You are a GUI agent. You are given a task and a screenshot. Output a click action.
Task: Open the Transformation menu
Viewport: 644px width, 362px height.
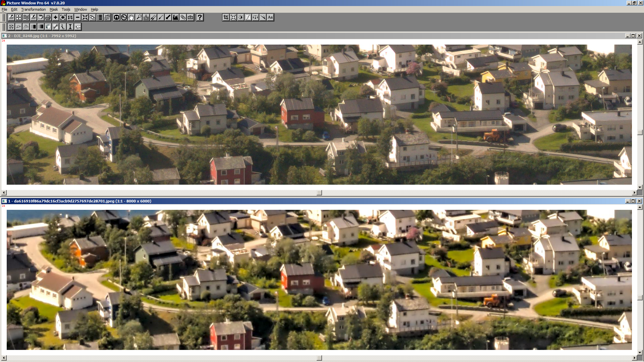(x=33, y=9)
